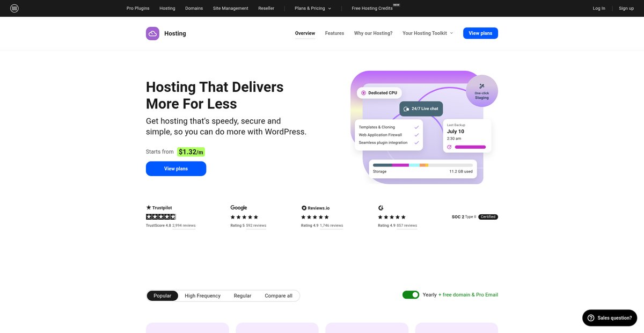Image resolution: width=644 pixels, height=333 pixels.
Task: Click the + free domain & Pro Email text
Action: point(468,295)
